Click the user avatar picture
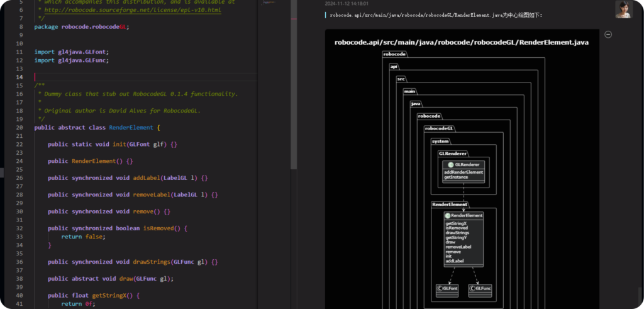This screenshot has width=644, height=309. pyautogui.click(x=623, y=9)
